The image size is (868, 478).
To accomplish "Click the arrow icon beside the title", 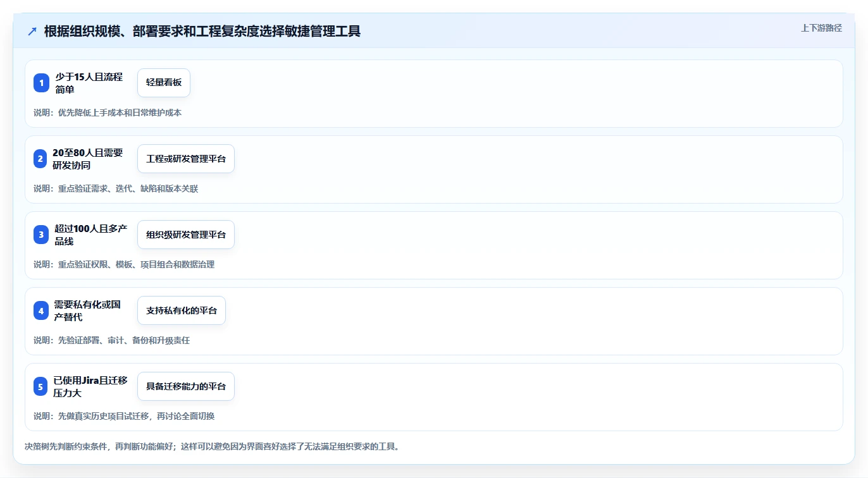I will 32,32.
